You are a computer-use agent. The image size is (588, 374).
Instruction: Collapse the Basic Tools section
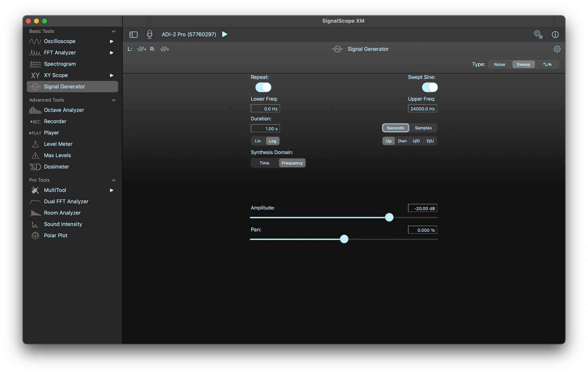pos(113,31)
